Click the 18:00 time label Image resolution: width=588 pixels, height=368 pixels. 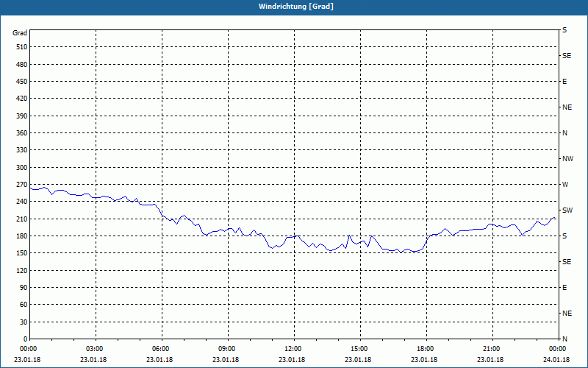coord(424,349)
